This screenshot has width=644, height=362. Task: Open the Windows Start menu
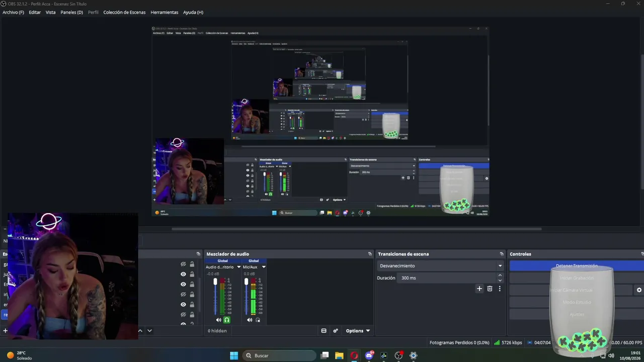coord(234,355)
